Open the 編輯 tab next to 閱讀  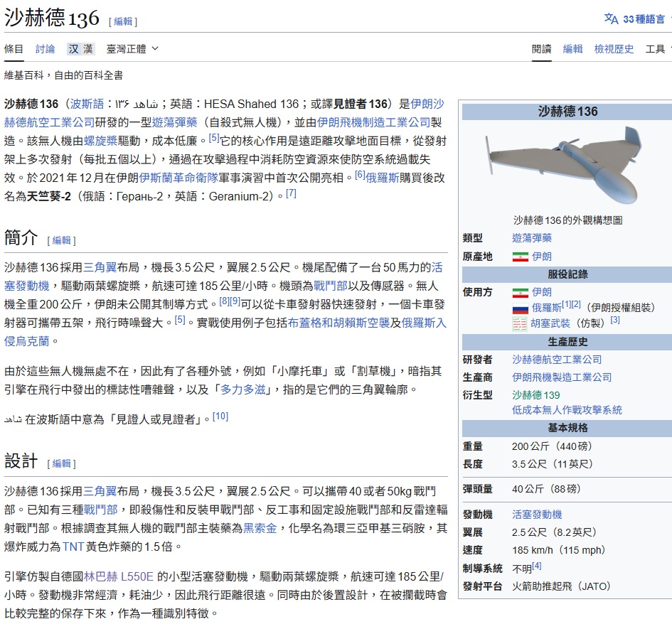click(x=572, y=49)
